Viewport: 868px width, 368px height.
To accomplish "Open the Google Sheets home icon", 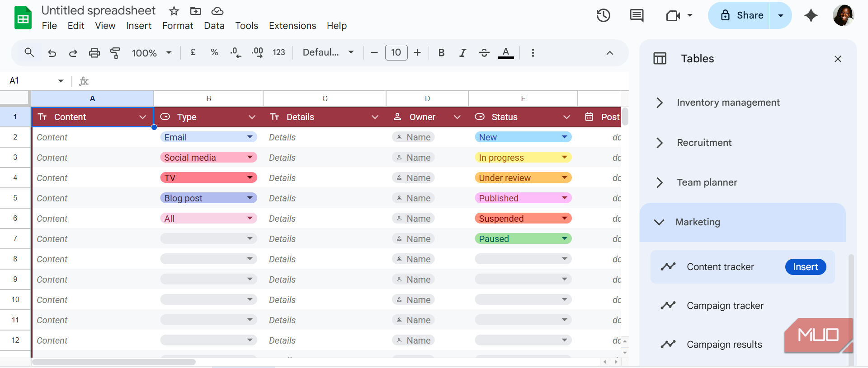I will pyautogui.click(x=23, y=18).
